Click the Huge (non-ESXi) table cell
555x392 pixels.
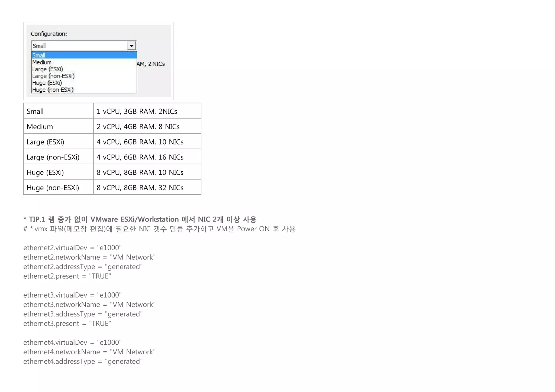point(58,188)
